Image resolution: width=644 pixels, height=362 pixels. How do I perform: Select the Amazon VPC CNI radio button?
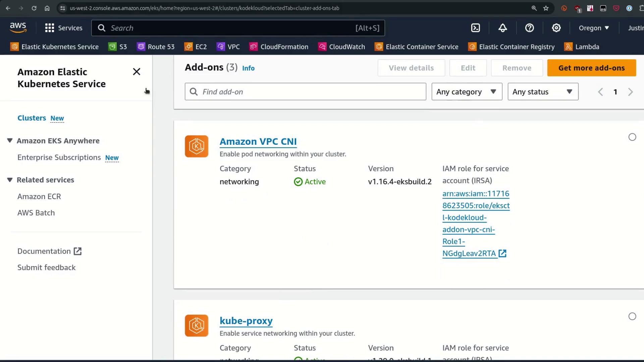click(x=632, y=137)
